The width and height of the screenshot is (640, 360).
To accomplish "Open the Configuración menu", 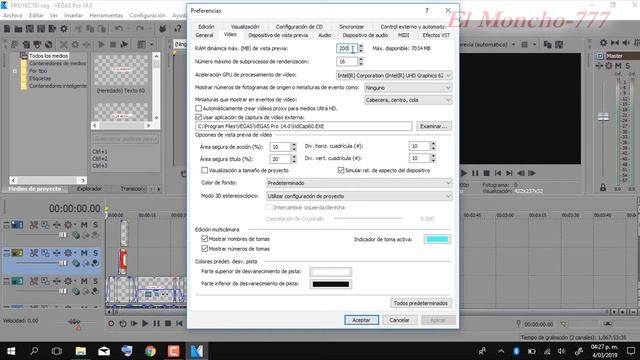I will (147, 16).
